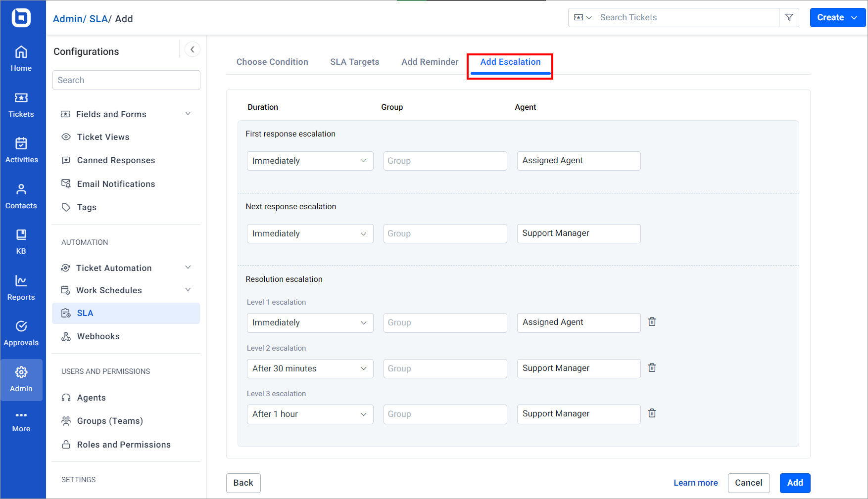The image size is (868, 499).
Task: Open 'After 30 minutes' duration dropdown
Action: 310,368
